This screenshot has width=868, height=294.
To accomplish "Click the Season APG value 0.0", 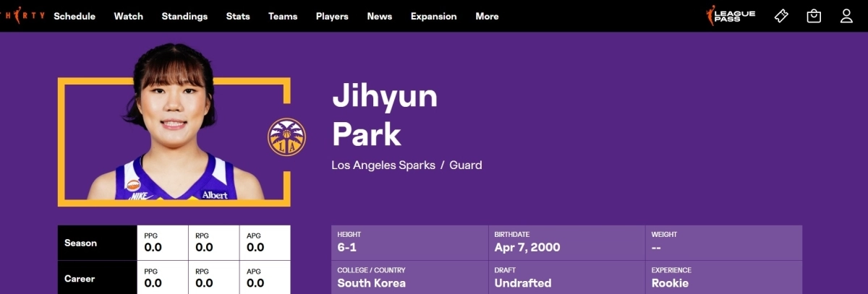I will (255, 247).
